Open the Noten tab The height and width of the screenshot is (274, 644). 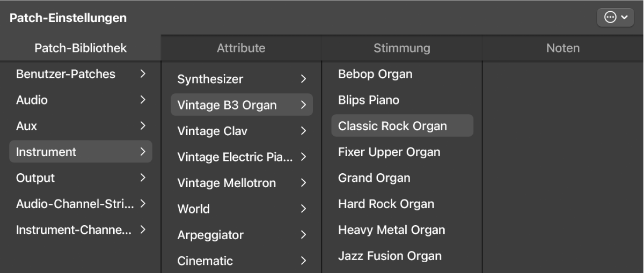562,48
